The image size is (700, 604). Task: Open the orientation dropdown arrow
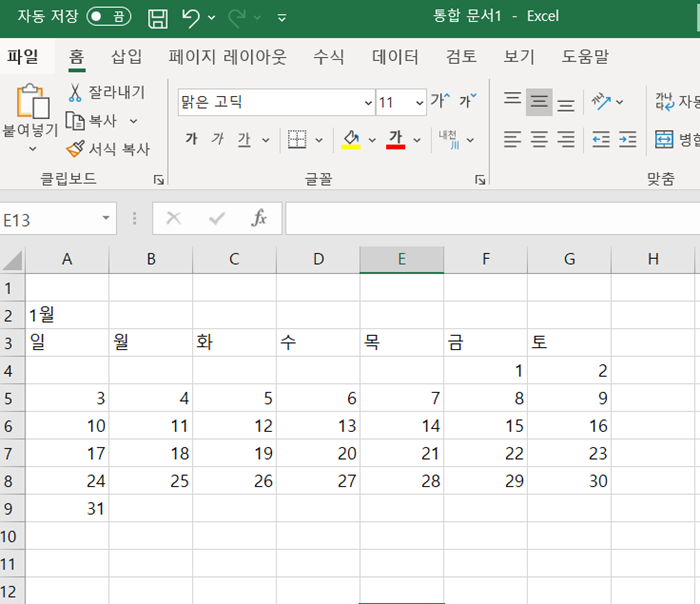tap(620, 102)
